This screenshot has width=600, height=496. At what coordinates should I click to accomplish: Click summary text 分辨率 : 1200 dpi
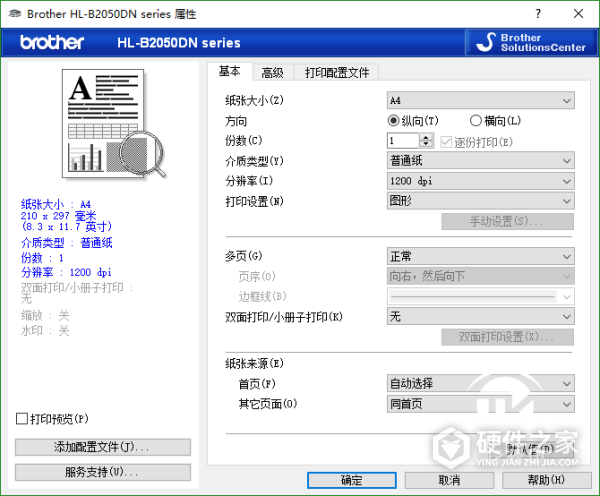66,272
